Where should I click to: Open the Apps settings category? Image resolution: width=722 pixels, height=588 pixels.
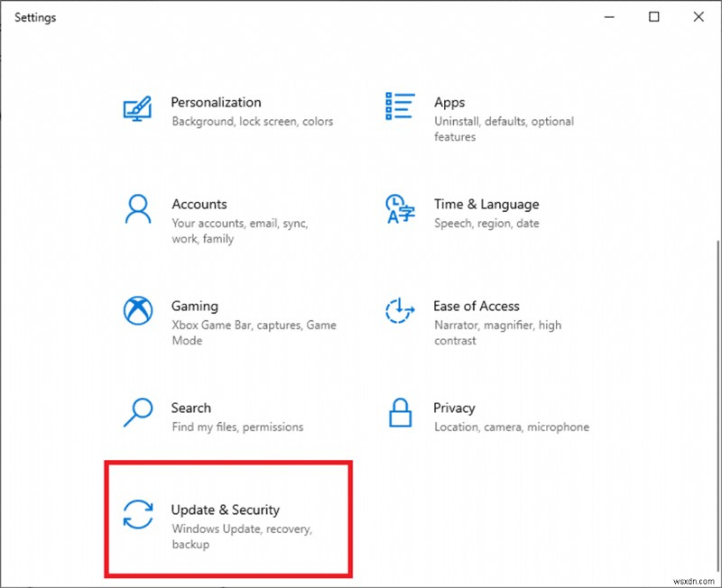pyautogui.click(x=449, y=103)
